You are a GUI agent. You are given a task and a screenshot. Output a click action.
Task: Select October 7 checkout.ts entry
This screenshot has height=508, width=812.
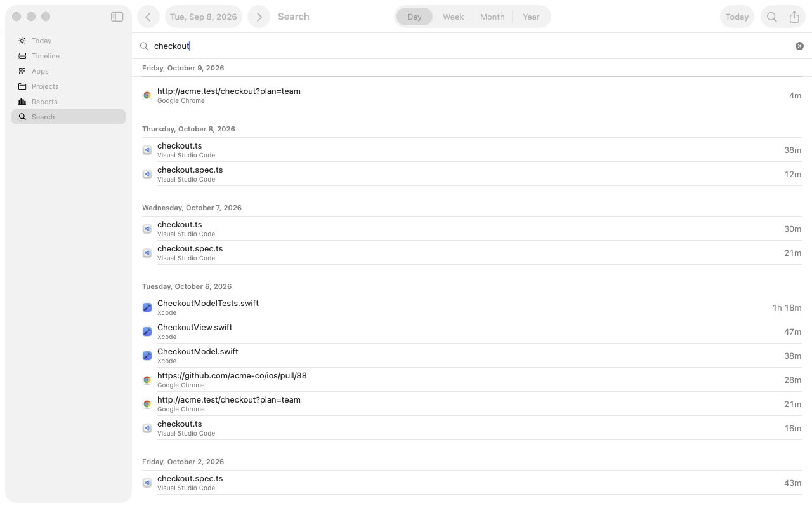pyautogui.click(x=472, y=229)
